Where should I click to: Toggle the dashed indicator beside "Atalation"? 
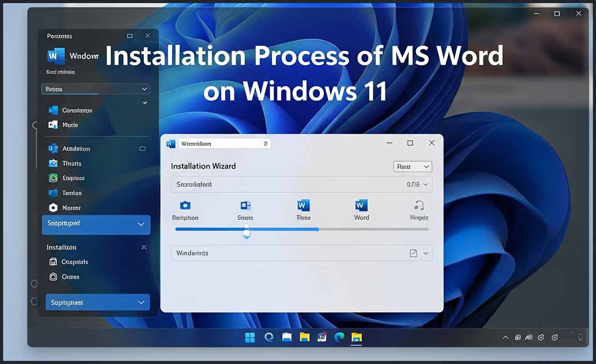(x=142, y=149)
